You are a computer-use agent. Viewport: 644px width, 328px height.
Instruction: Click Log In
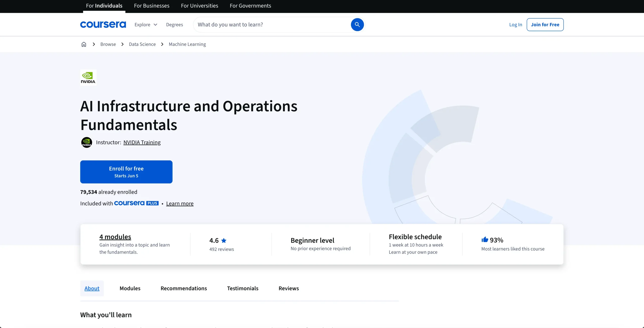515,25
